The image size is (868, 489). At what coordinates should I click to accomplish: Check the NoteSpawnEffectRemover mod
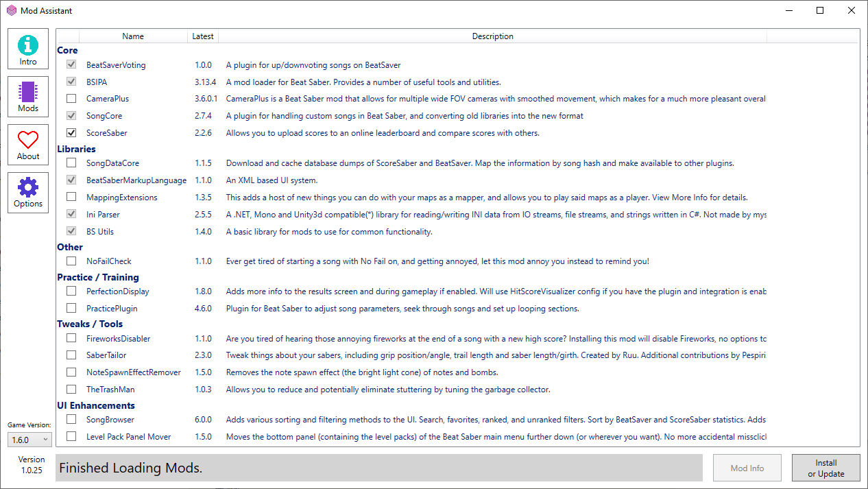click(x=71, y=372)
